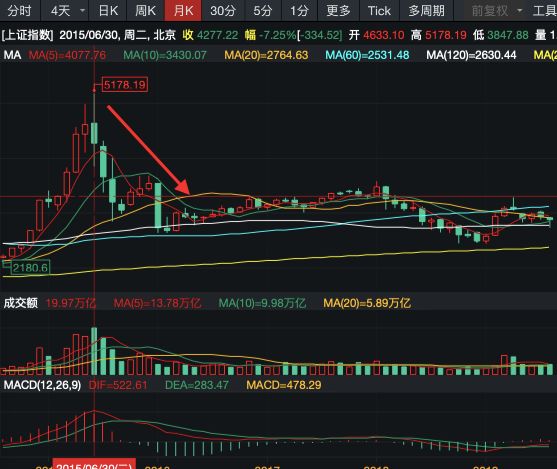Image resolution: width=557 pixels, height=469 pixels.
Task: Click the MACD=478.29 value
Action: [x=284, y=385]
